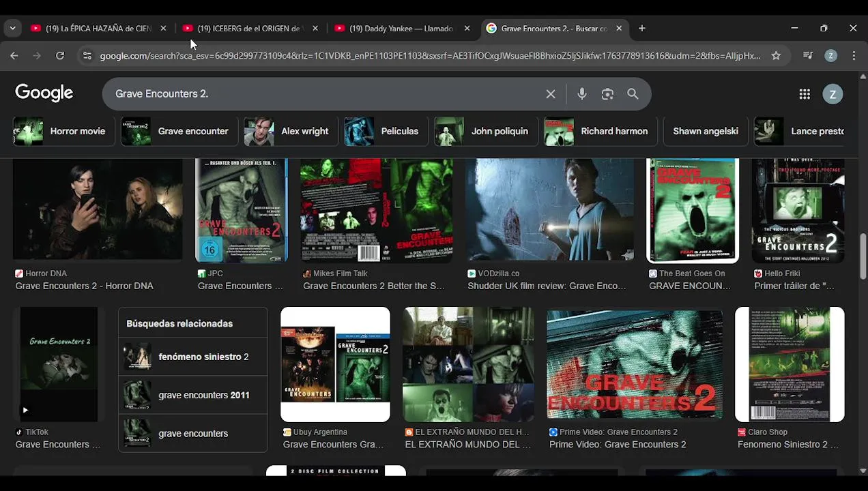Switch to Daddy Yankee — Llamado tab

click(401, 29)
